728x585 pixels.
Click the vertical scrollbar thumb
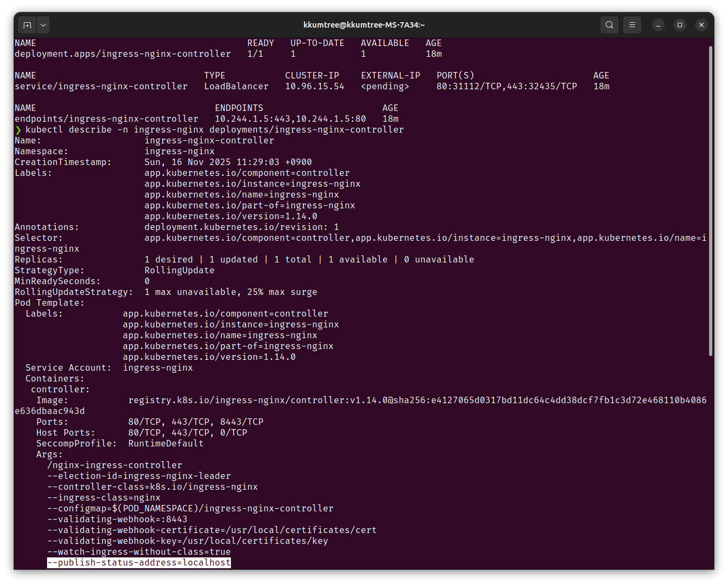coord(711,201)
